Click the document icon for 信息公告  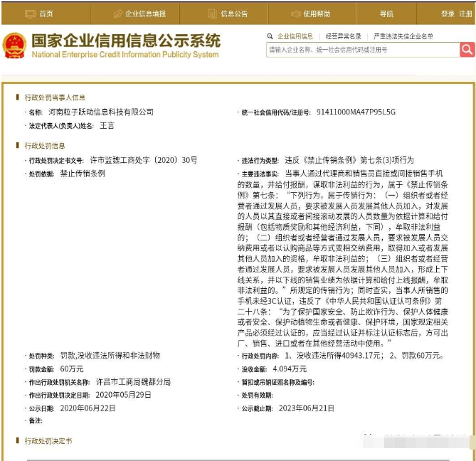212,14
